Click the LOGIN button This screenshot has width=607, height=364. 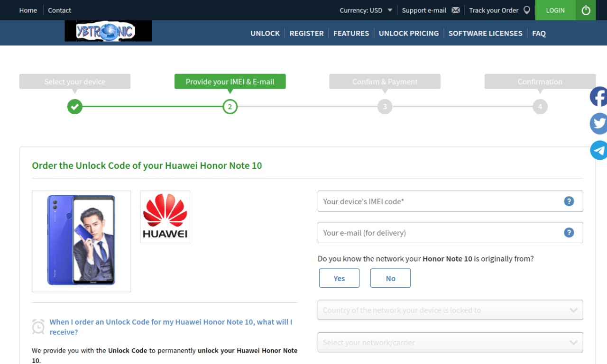pyautogui.click(x=555, y=10)
